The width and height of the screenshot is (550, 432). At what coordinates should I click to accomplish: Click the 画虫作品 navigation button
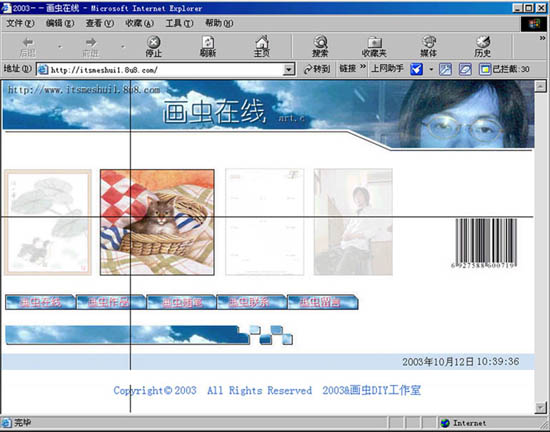pyautogui.click(x=111, y=302)
